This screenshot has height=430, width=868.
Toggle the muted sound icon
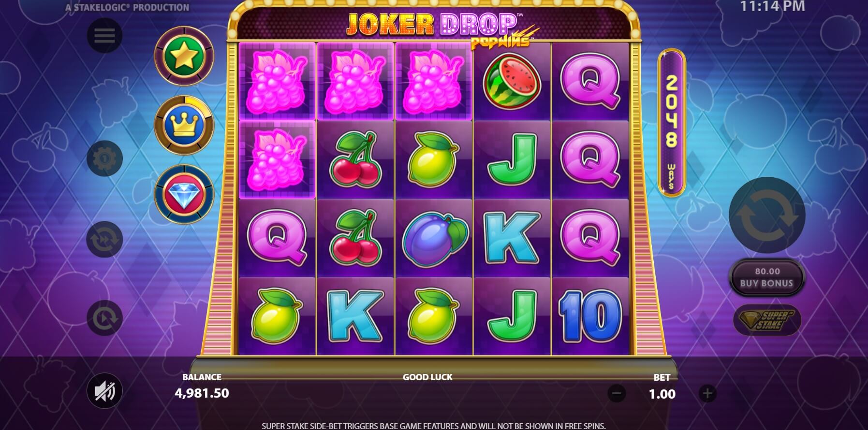coord(104,391)
